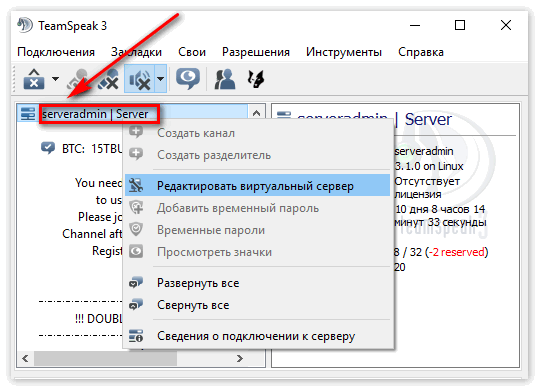Select Редактировать виртуальный сервер in context menu
Screen dimensions: 539x390
(x=257, y=185)
